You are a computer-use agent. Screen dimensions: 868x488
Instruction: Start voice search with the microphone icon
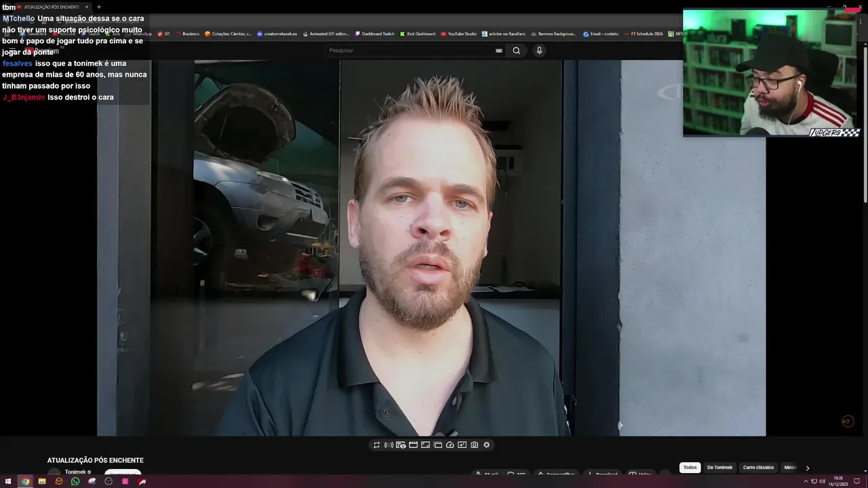coord(539,50)
